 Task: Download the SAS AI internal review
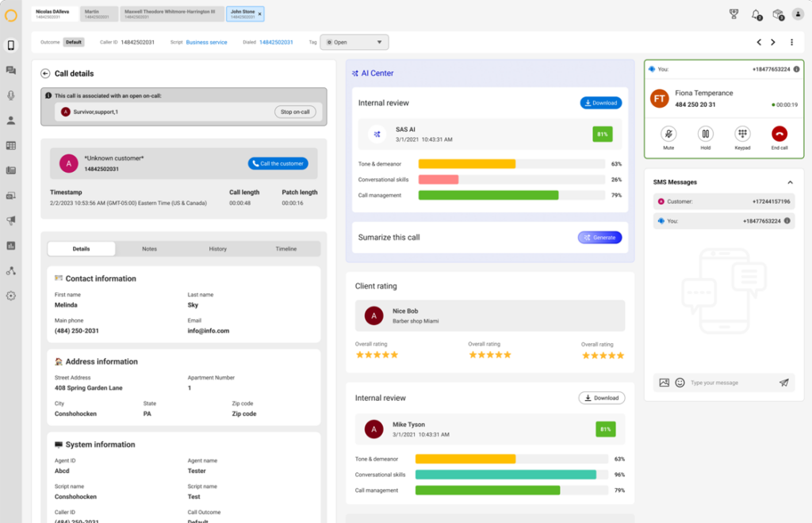click(601, 103)
